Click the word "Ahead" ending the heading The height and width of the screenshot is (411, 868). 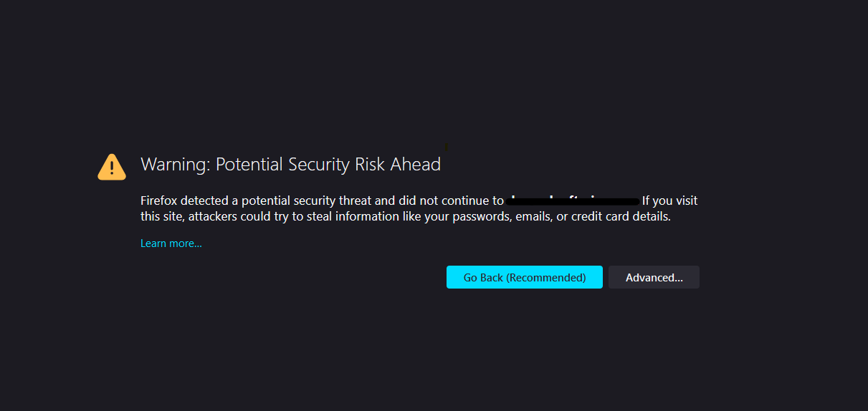[x=415, y=165]
